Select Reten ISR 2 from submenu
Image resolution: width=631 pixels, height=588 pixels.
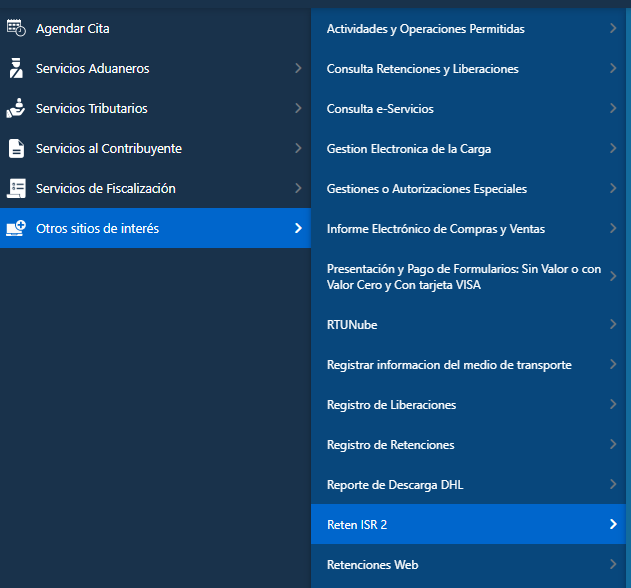coord(357,524)
